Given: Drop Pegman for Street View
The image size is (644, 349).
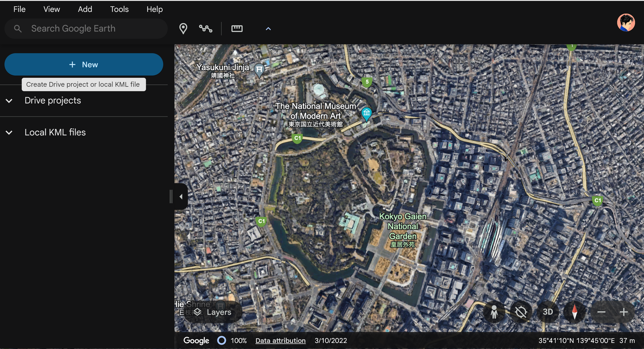Looking at the screenshot, I should tap(494, 312).
